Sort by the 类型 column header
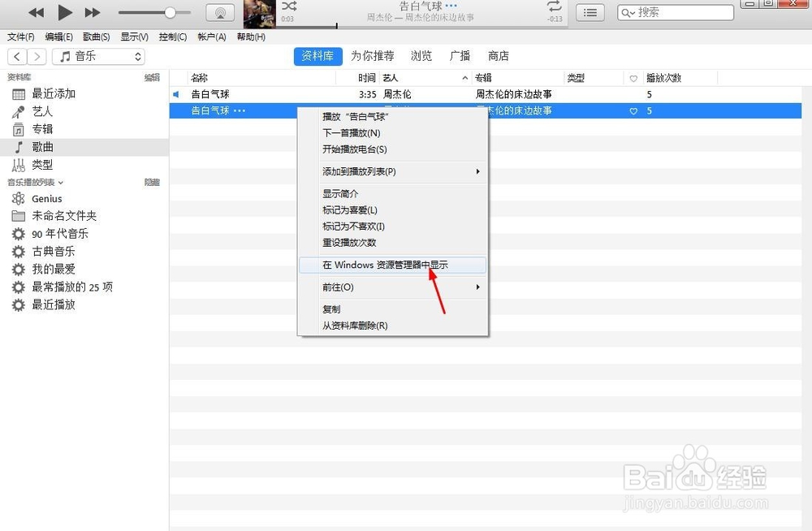This screenshot has width=812, height=531. (594, 78)
